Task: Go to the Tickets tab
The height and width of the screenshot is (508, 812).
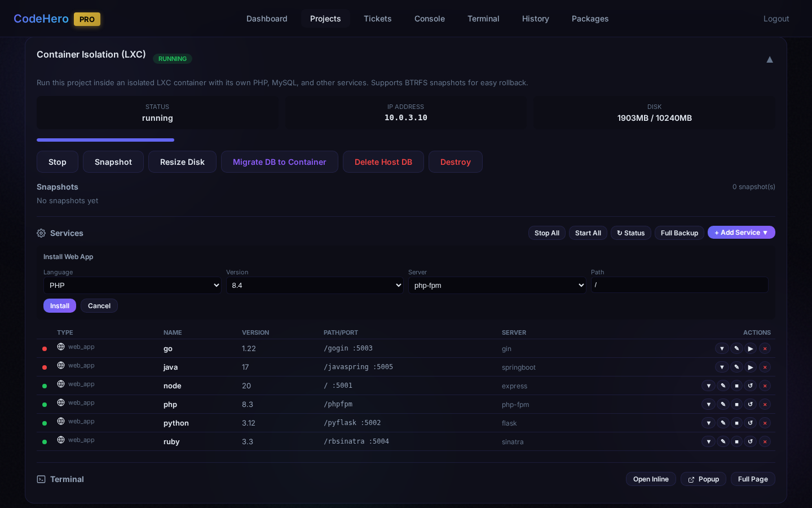Action: (x=377, y=19)
